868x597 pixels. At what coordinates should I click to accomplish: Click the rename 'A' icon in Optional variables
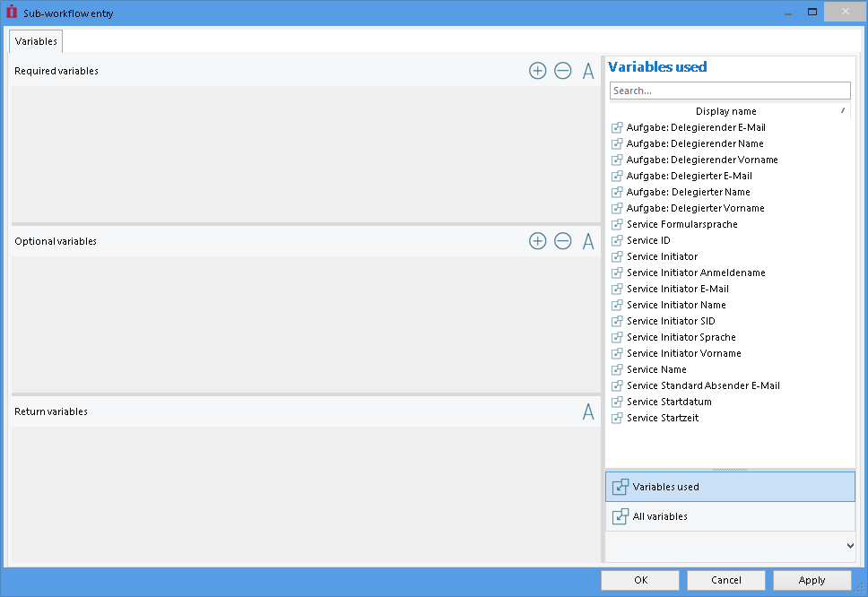pyautogui.click(x=588, y=241)
